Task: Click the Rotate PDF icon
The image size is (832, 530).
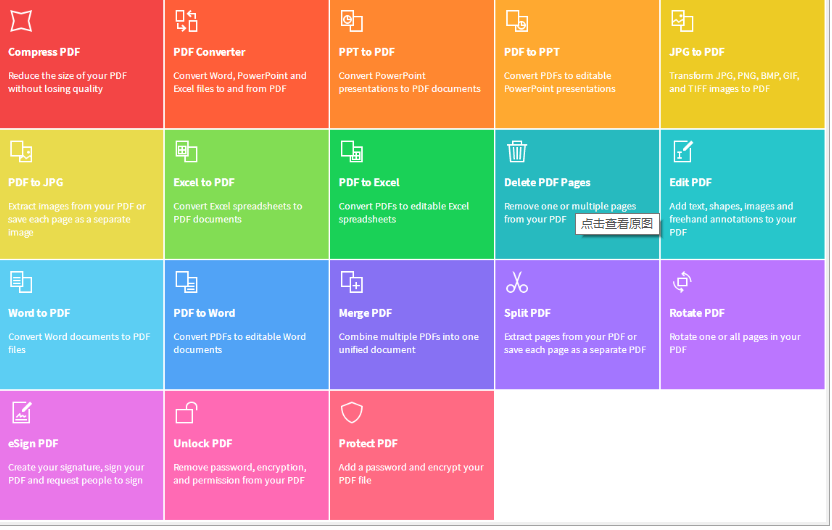Action: click(682, 282)
